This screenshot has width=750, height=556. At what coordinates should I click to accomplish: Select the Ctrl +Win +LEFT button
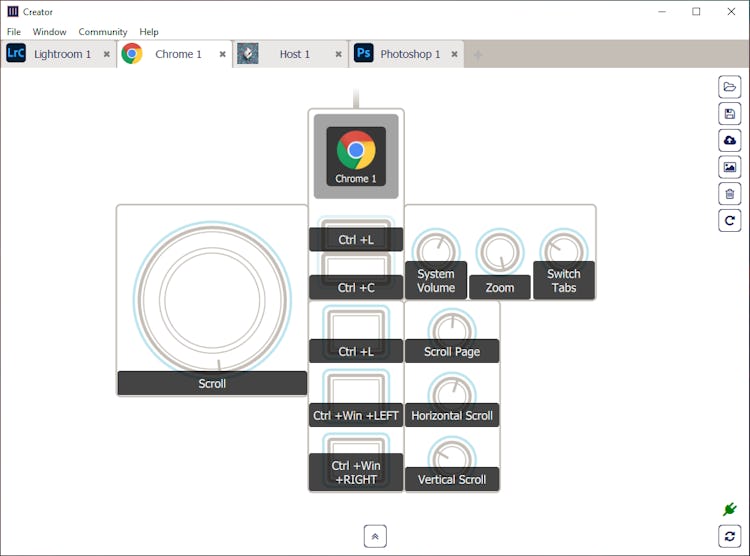356,398
